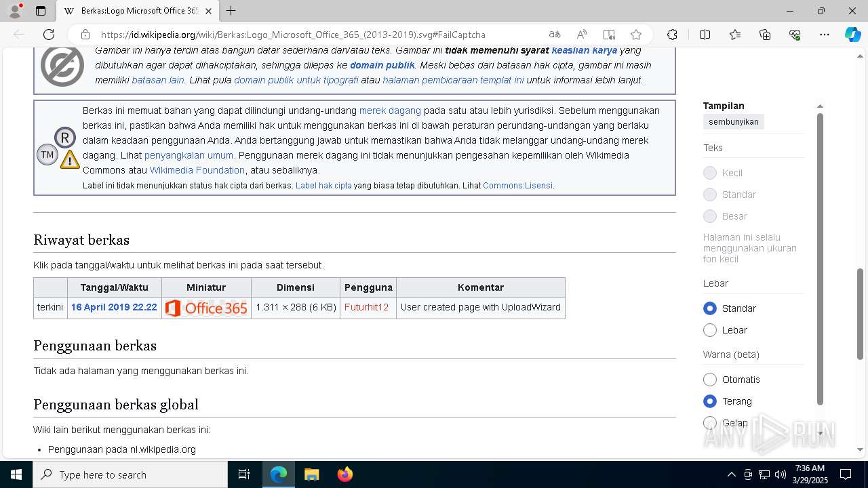The width and height of the screenshot is (868, 488).
Task: Select the Lebar width radio button
Action: point(710,330)
